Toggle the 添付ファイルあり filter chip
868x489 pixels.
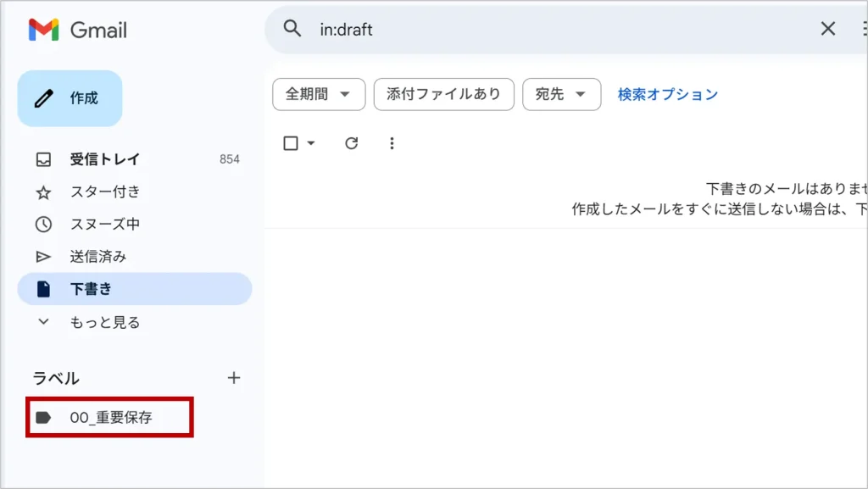pyautogui.click(x=443, y=94)
